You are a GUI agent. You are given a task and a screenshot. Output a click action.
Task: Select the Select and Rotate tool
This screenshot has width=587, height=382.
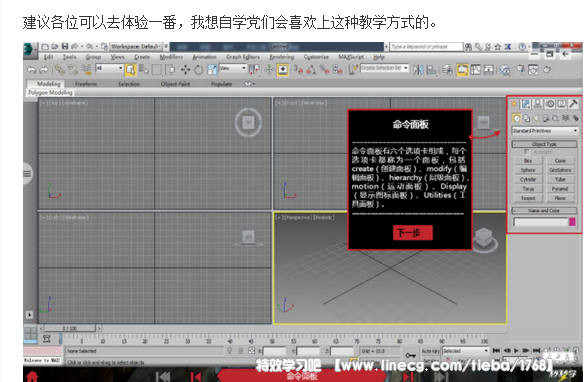pos(199,70)
